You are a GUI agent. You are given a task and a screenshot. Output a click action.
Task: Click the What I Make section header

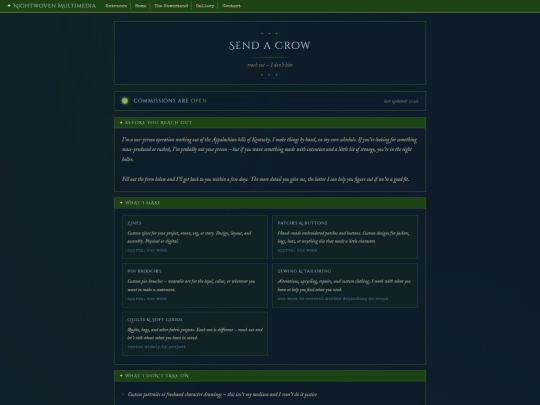coord(270,203)
